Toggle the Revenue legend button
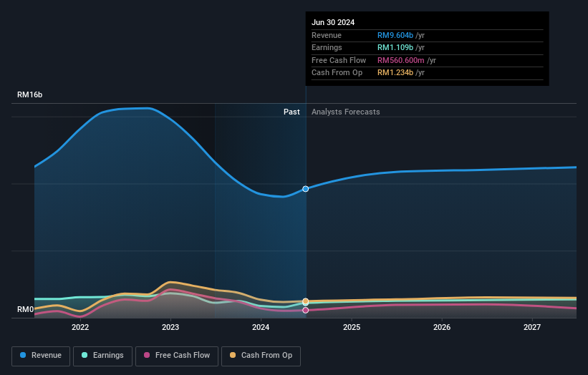Image resolution: width=588 pixels, height=375 pixels. 41,356
